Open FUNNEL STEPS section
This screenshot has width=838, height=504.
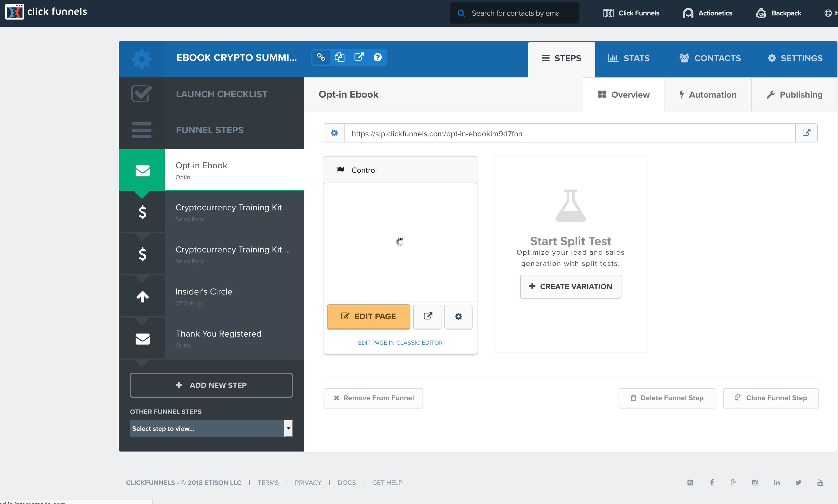(x=211, y=130)
